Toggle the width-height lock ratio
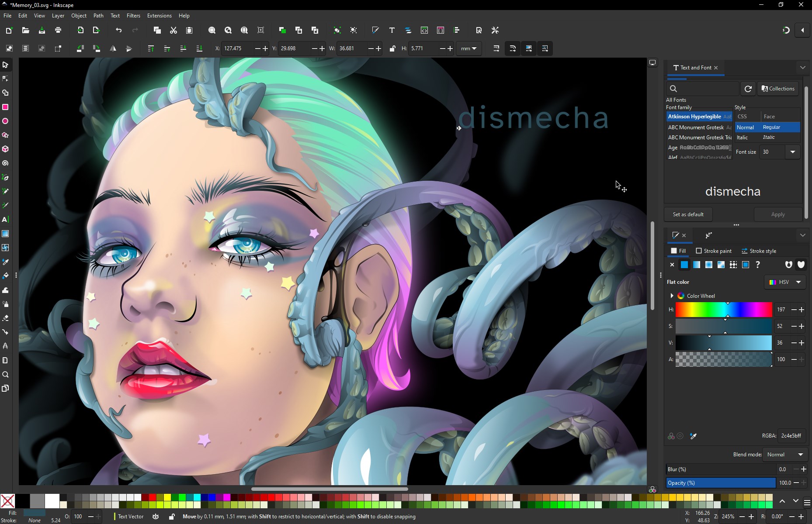This screenshot has width=812, height=524. tap(392, 48)
